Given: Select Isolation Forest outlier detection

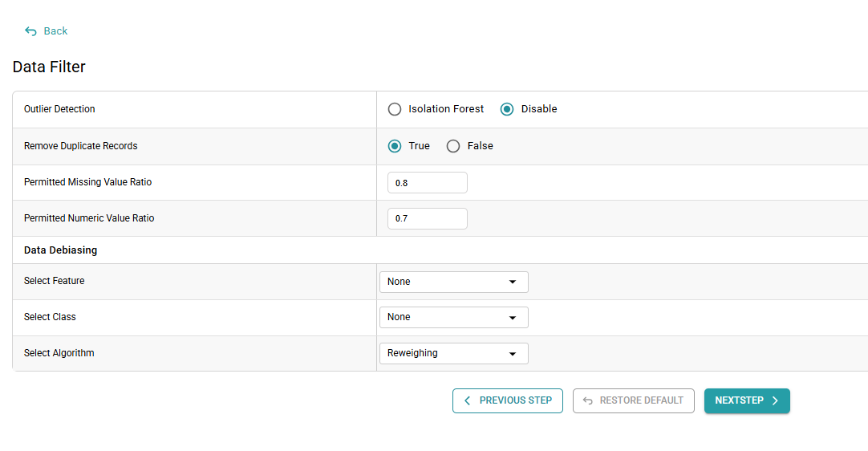Looking at the screenshot, I should pyautogui.click(x=395, y=109).
